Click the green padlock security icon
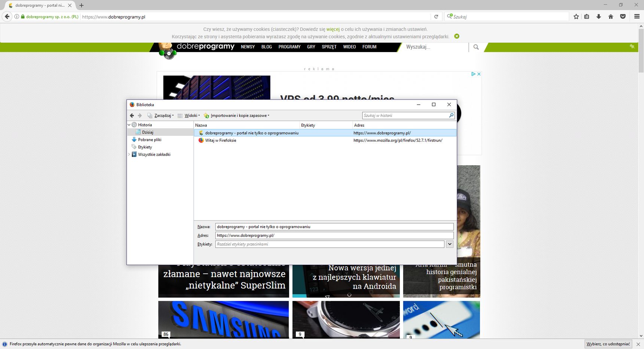This screenshot has width=644, height=349. click(23, 16)
